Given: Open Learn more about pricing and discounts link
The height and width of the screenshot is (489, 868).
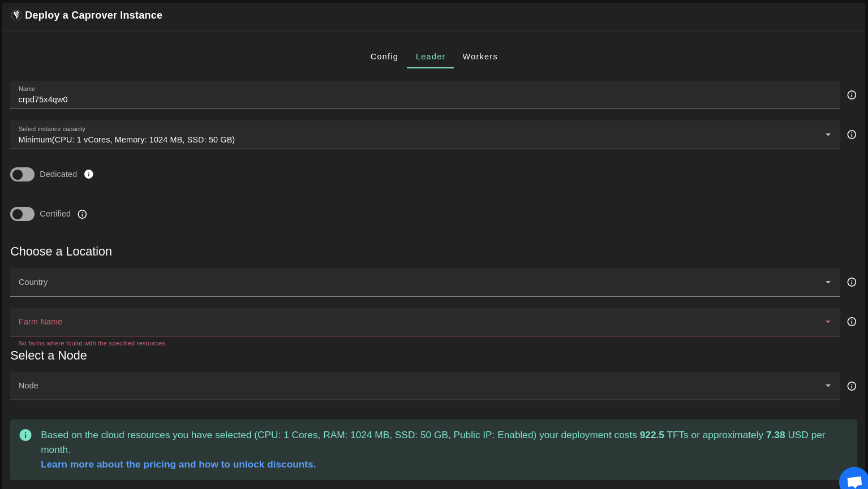Looking at the screenshot, I should click(x=178, y=464).
